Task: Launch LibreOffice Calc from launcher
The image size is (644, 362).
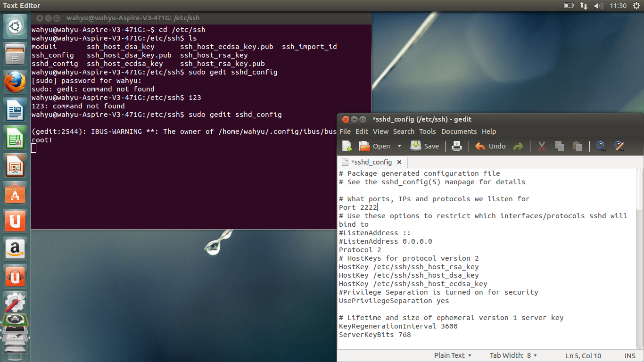Action: (15, 138)
